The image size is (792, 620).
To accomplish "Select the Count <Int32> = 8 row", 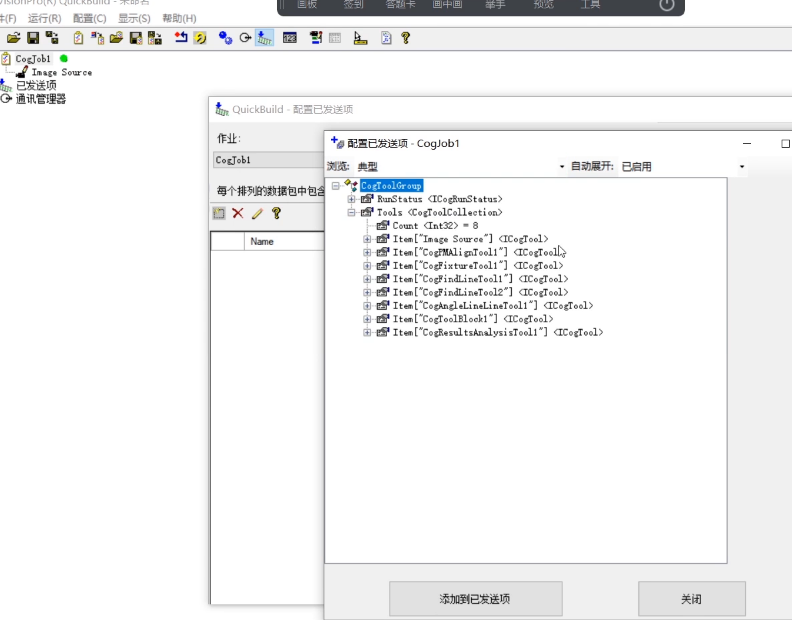I will (435, 226).
